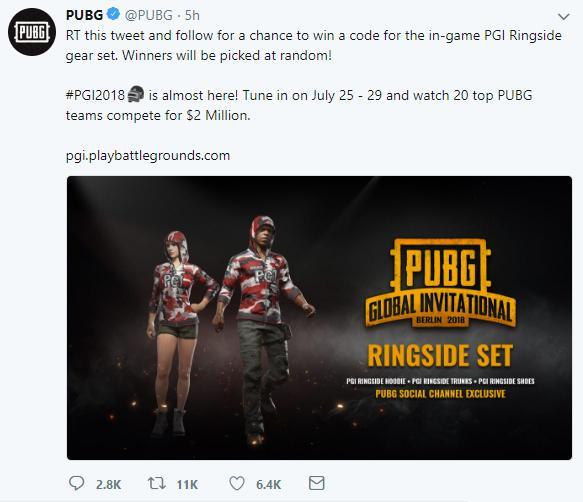Retweet using the retweet arrows icon
The width and height of the screenshot is (583, 502).
[157, 484]
